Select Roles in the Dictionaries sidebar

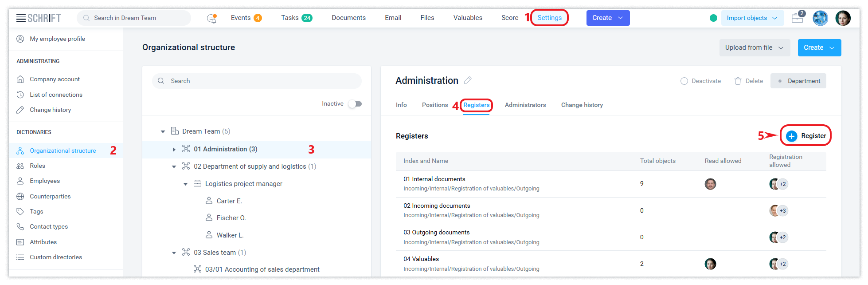tap(37, 166)
